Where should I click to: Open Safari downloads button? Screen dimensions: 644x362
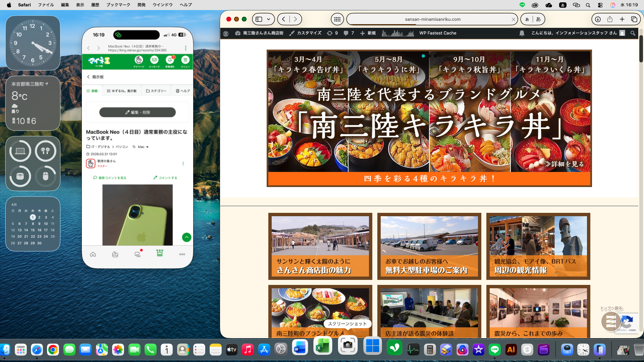point(598,19)
